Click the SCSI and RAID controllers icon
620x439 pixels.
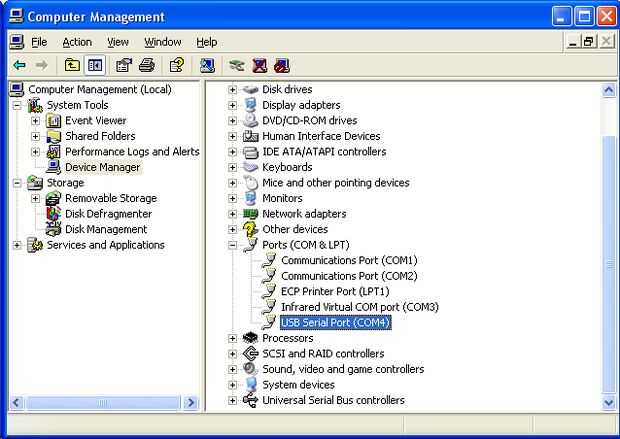tap(250, 354)
